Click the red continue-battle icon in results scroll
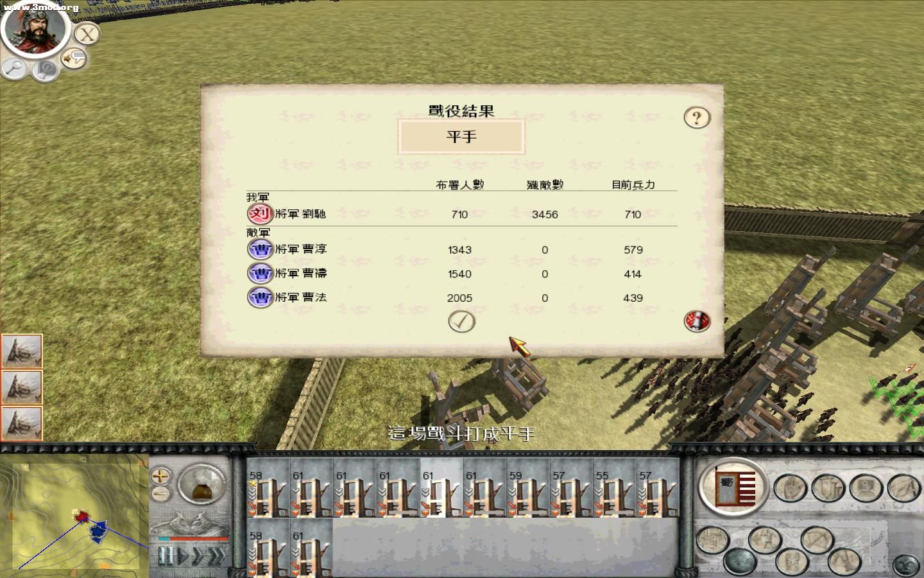The width and height of the screenshot is (924, 578). click(697, 320)
